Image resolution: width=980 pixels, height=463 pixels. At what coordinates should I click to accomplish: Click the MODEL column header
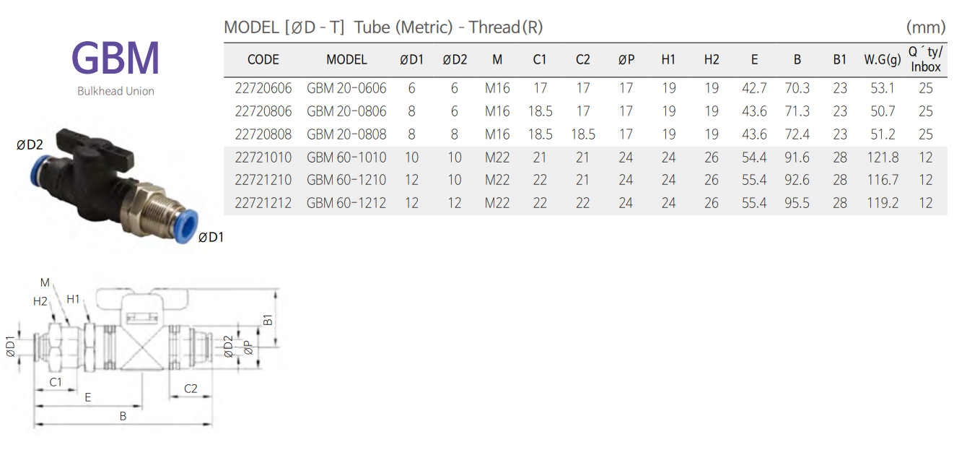point(346,60)
